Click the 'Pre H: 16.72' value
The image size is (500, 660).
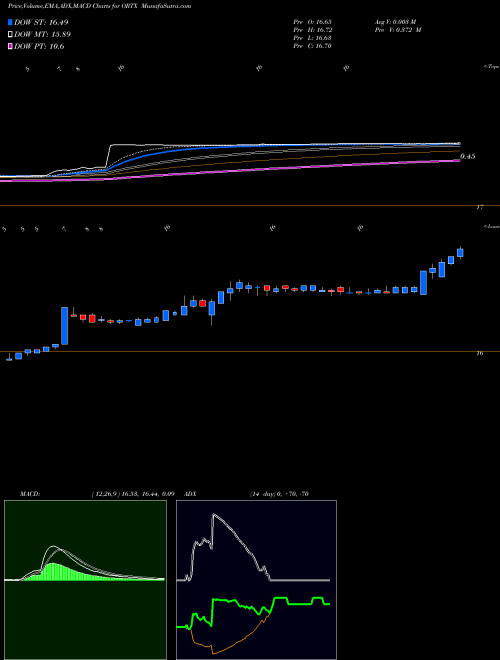click(x=312, y=30)
